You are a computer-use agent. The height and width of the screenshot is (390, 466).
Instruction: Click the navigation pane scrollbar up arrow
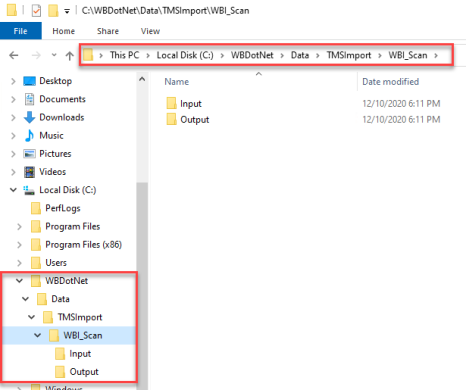click(x=142, y=79)
